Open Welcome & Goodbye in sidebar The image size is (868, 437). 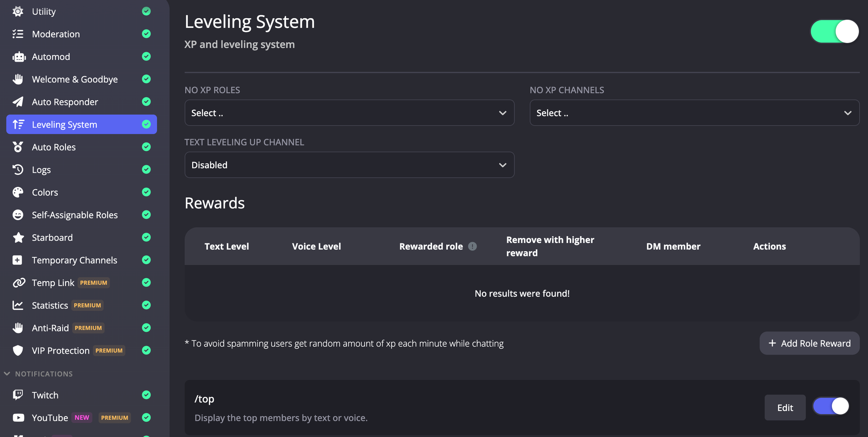(75, 79)
